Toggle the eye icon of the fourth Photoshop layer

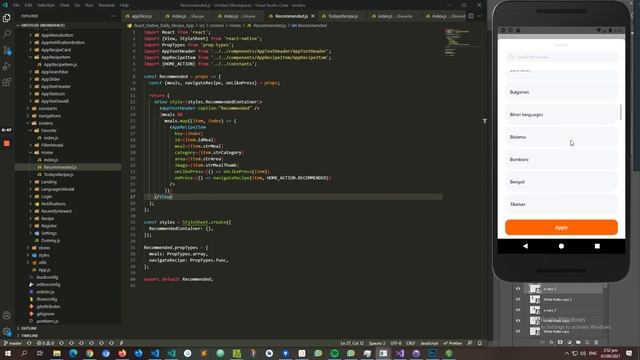518,320
